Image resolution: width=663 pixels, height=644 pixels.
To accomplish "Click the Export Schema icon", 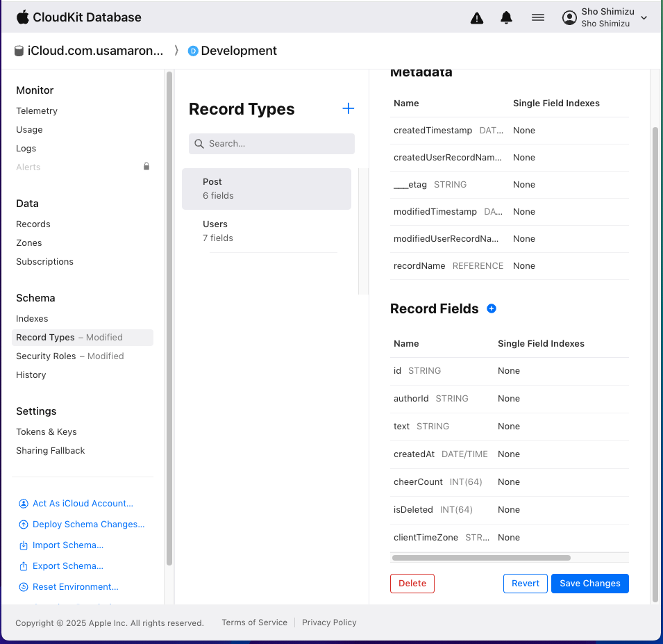I will click(24, 566).
